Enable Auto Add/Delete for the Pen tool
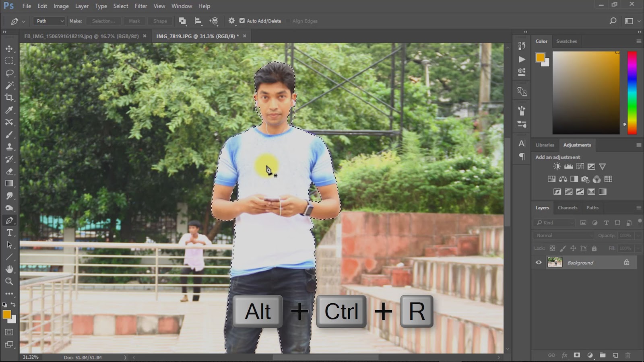Image resolution: width=644 pixels, height=362 pixels. (x=242, y=21)
